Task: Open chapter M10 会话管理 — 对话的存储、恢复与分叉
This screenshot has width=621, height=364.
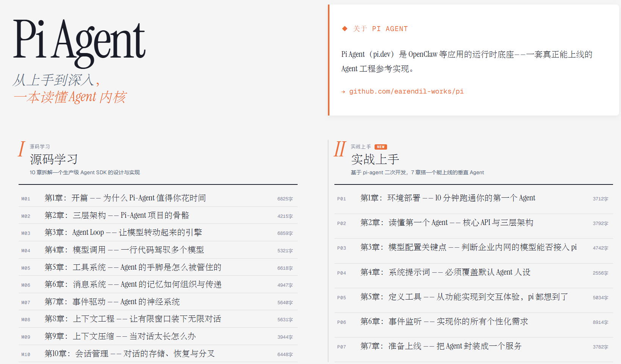Action: [158, 354]
